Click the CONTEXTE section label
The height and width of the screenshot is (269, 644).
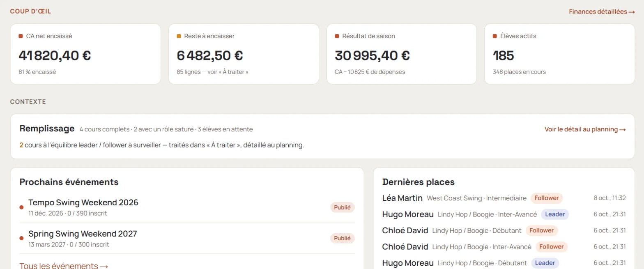point(28,102)
